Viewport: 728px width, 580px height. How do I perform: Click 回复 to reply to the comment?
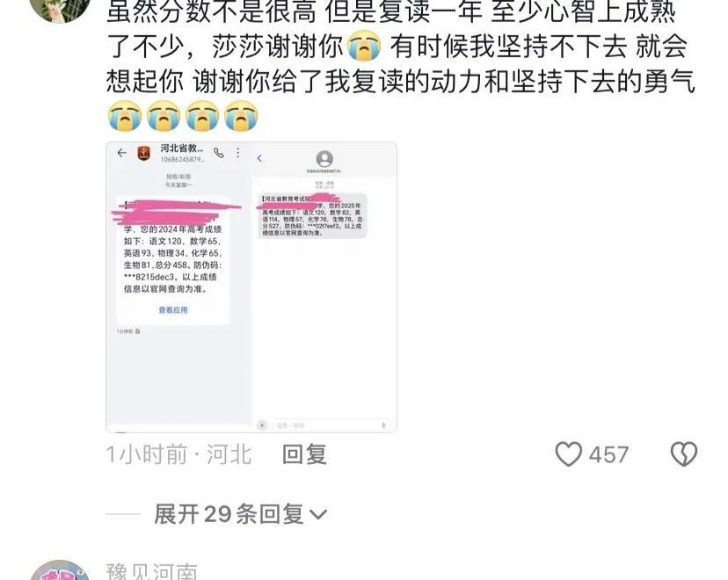304,453
